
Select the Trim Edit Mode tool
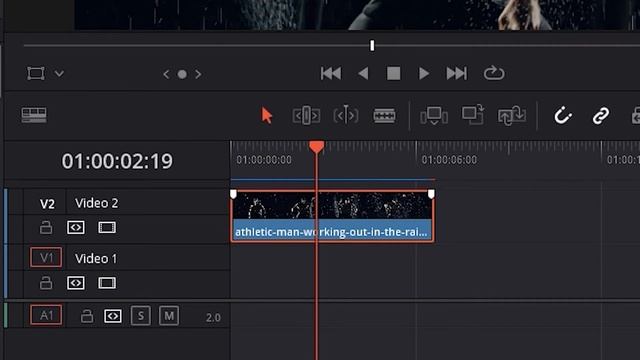pyautogui.click(x=306, y=116)
